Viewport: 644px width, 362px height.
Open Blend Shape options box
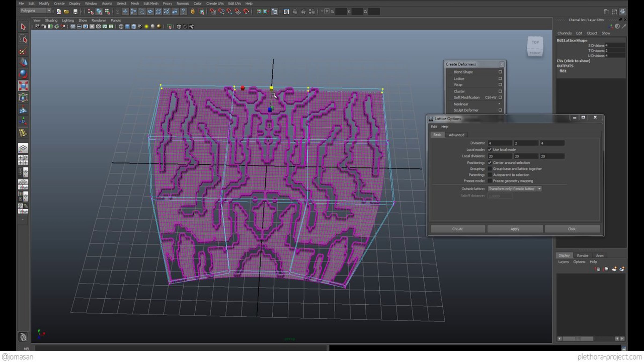pos(500,72)
